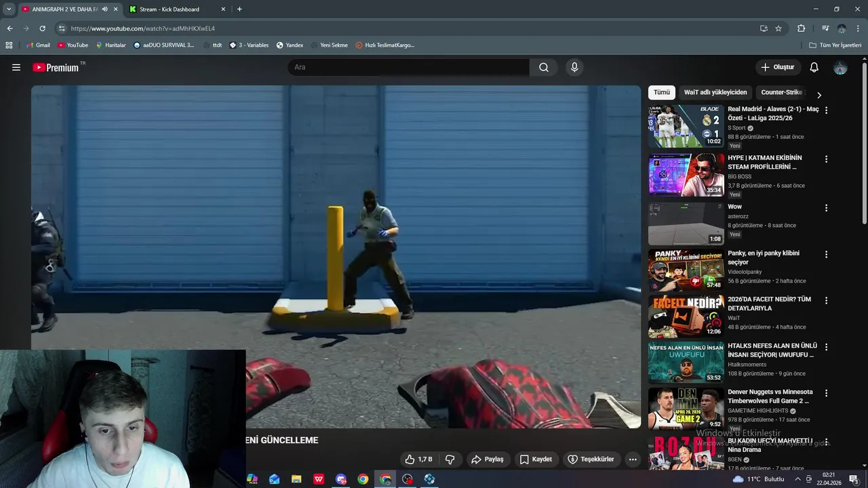Open Chrome media controls icon
The height and width of the screenshot is (488, 868).
tap(825, 28)
